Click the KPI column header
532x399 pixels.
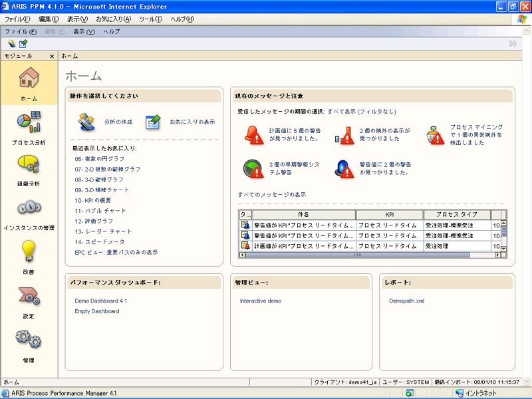click(390, 214)
